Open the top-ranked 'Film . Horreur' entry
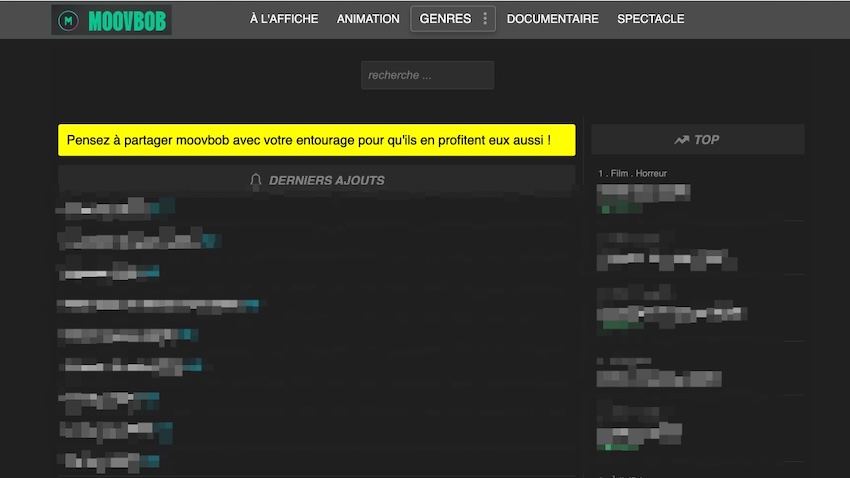This screenshot has height=478, width=850. [x=643, y=191]
